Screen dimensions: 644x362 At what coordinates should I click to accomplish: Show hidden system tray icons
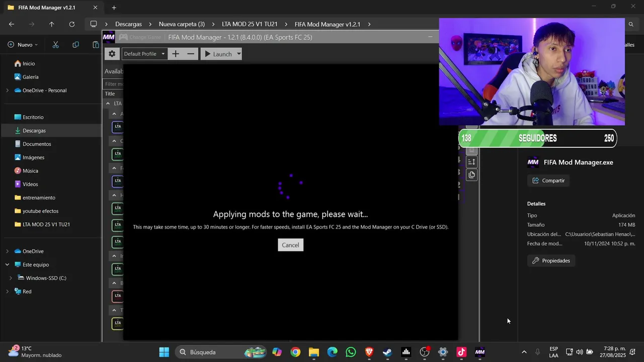(524, 352)
